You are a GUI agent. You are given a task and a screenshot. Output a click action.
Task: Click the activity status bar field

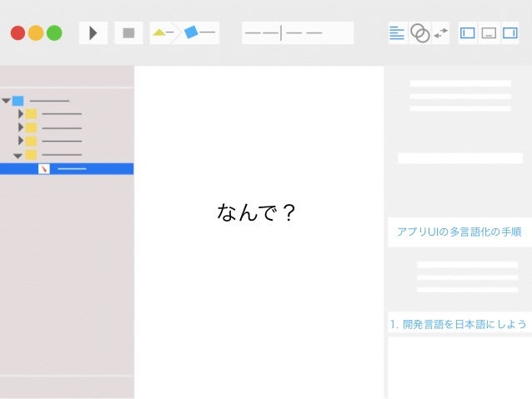pyautogui.click(x=298, y=32)
